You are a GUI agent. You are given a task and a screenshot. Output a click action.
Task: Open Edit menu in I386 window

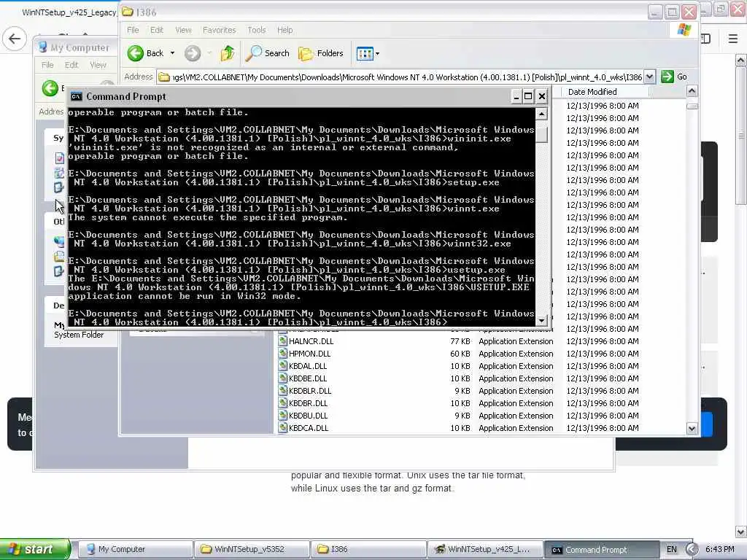[157, 30]
